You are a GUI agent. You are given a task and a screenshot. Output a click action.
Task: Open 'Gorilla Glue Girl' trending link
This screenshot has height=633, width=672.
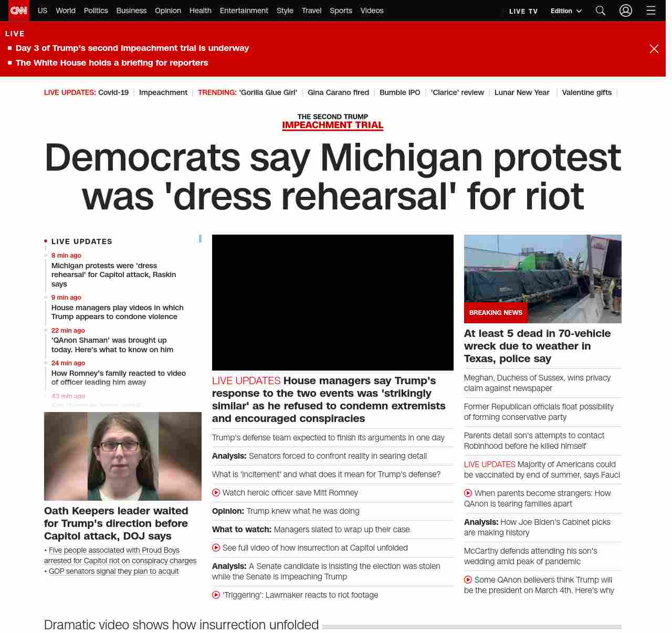pos(268,92)
